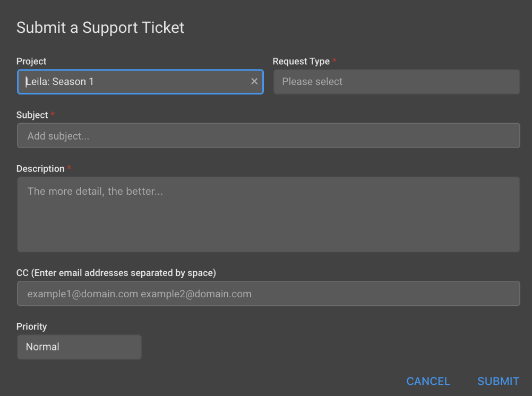Clear the Project field with the X icon

point(254,81)
